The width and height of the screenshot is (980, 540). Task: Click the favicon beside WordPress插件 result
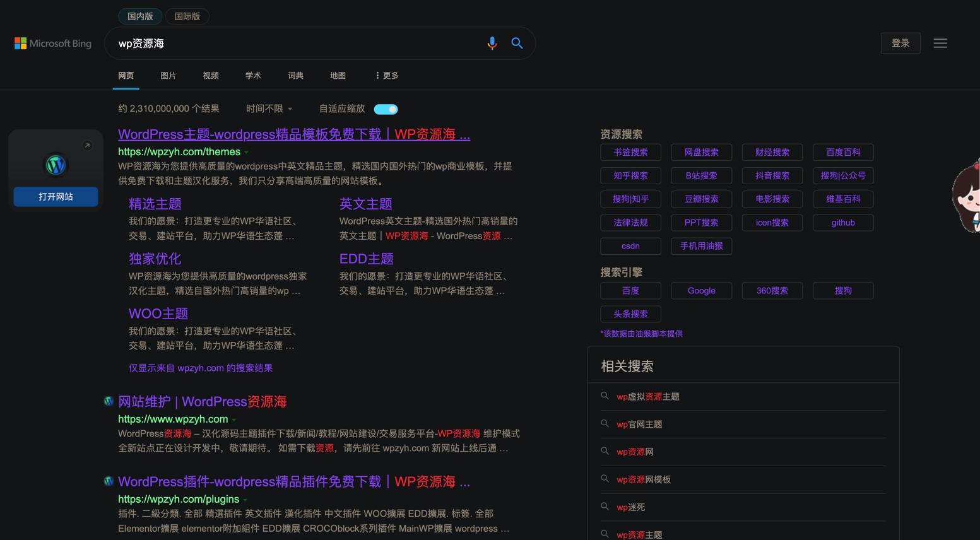click(x=109, y=481)
